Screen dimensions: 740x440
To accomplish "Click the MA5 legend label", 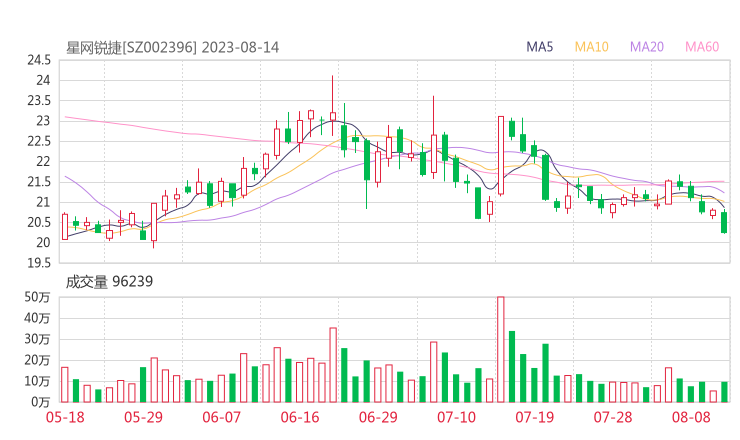I will tap(539, 47).
